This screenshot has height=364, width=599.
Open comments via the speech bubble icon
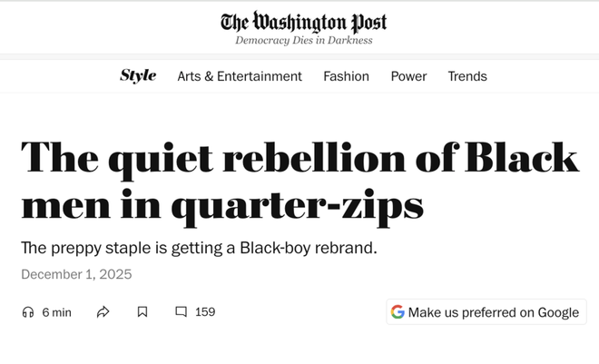pos(181,312)
